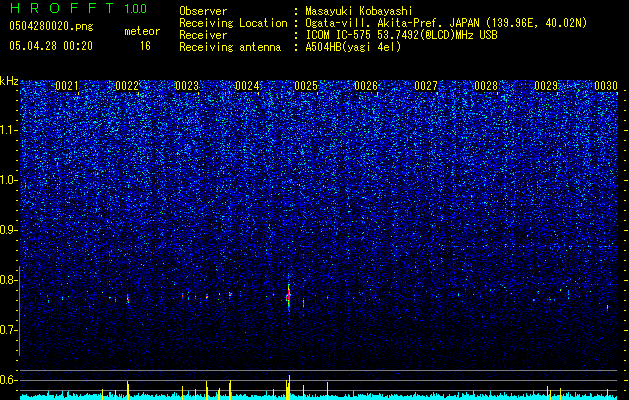Select the ICOM IC-575 receiver description
This screenshot has height=400, width=629.
tap(401, 35)
